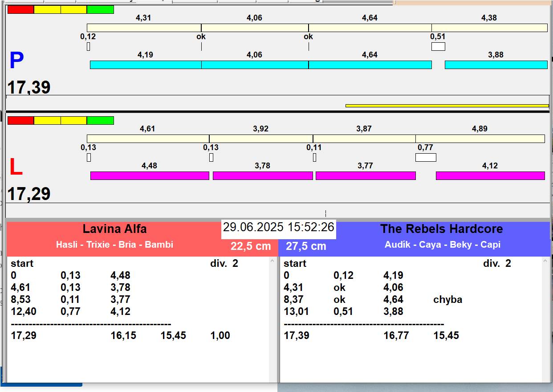Image resolution: width=553 pixels, height=392 pixels.
Task: Click the cream 4,89 segment in lane L
Action: (x=480, y=139)
